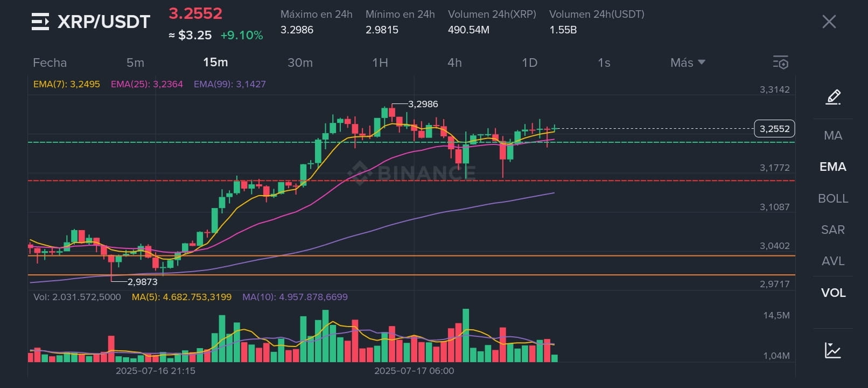Screen dimensions: 868x388
Task: Click the 2,9873 low marker label
Action: pos(143,282)
